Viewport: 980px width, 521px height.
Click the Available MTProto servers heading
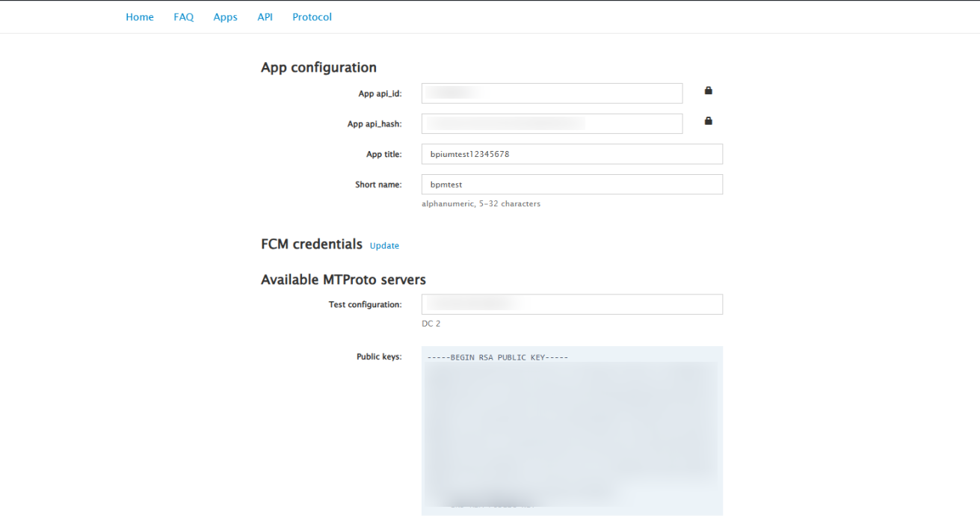pos(343,280)
